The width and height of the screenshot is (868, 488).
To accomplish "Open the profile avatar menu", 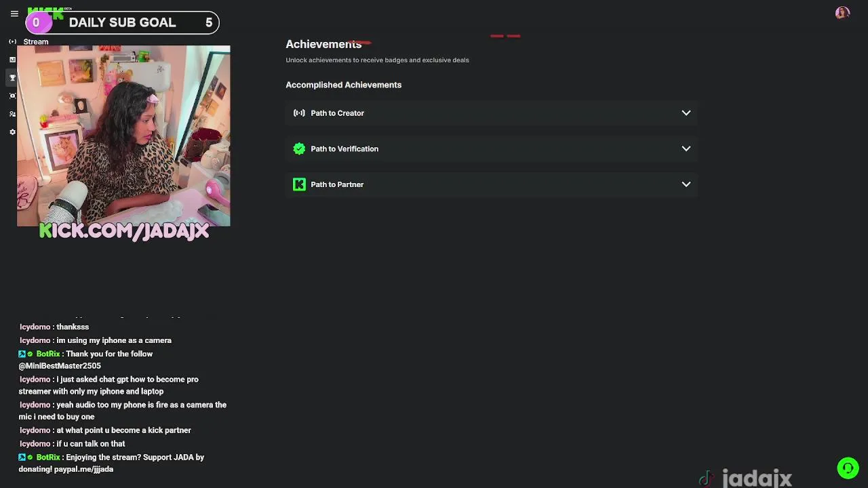I will [842, 12].
